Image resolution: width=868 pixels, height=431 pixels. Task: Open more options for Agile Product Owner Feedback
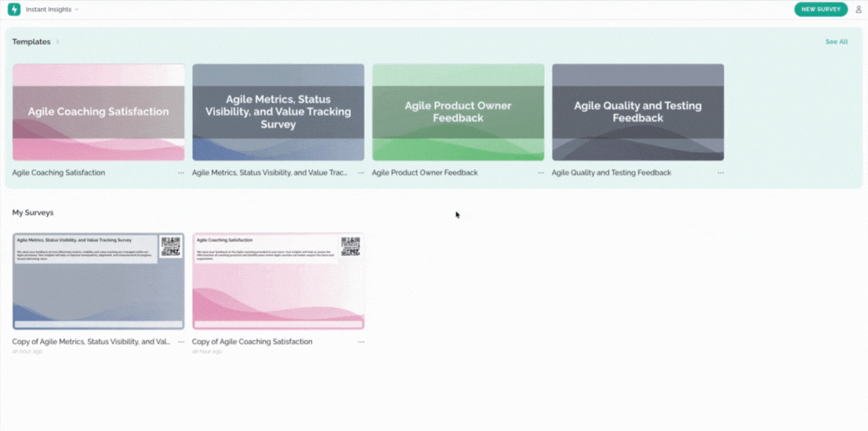click(x=541, y=172)
